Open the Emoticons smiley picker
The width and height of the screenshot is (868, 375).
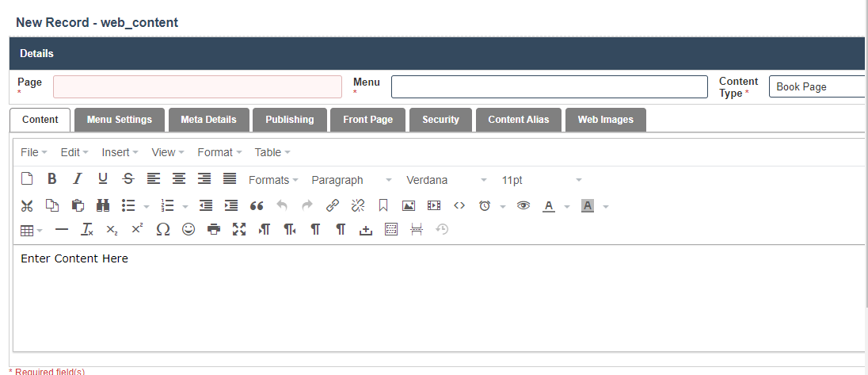tap(188, 230)
